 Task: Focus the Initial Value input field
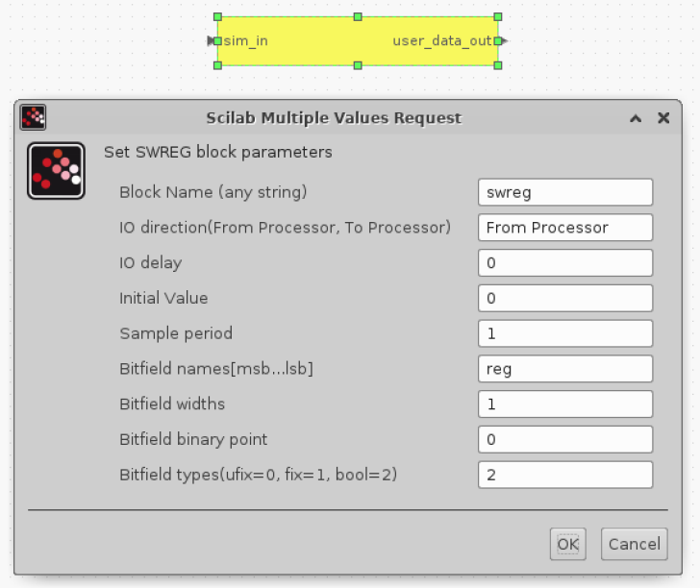[x=565, y=298]
